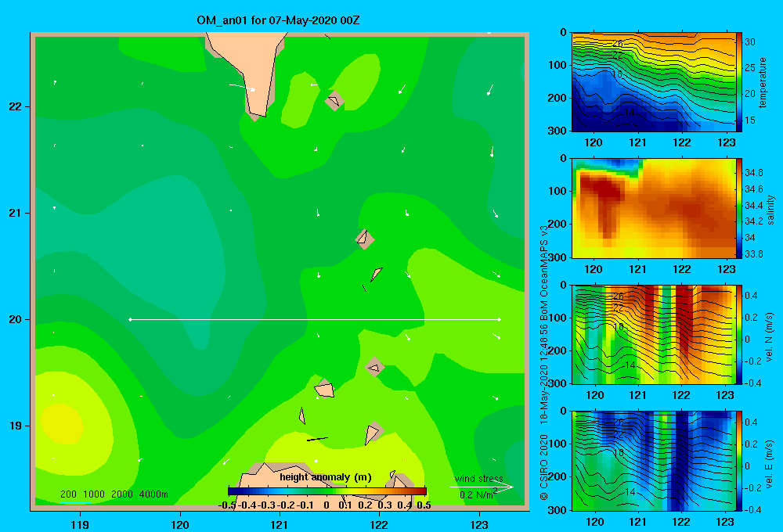Click latitude label 20 on main map axis
The image size is (783, 532).
coord(16,319)
